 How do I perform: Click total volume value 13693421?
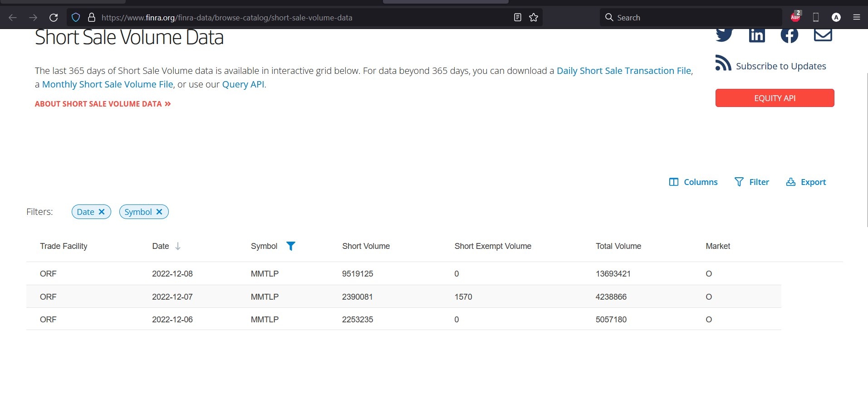pyautogui.click(x=613, y=274)
